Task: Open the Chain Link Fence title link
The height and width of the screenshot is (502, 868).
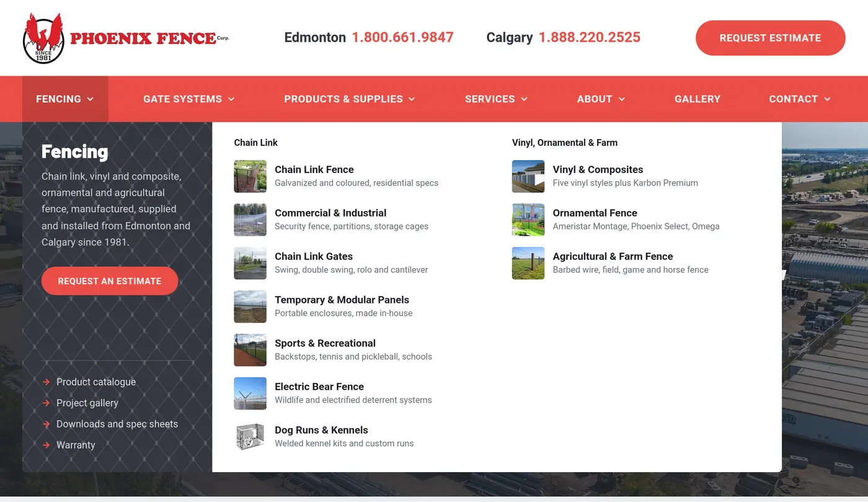Action: point(314,169)
